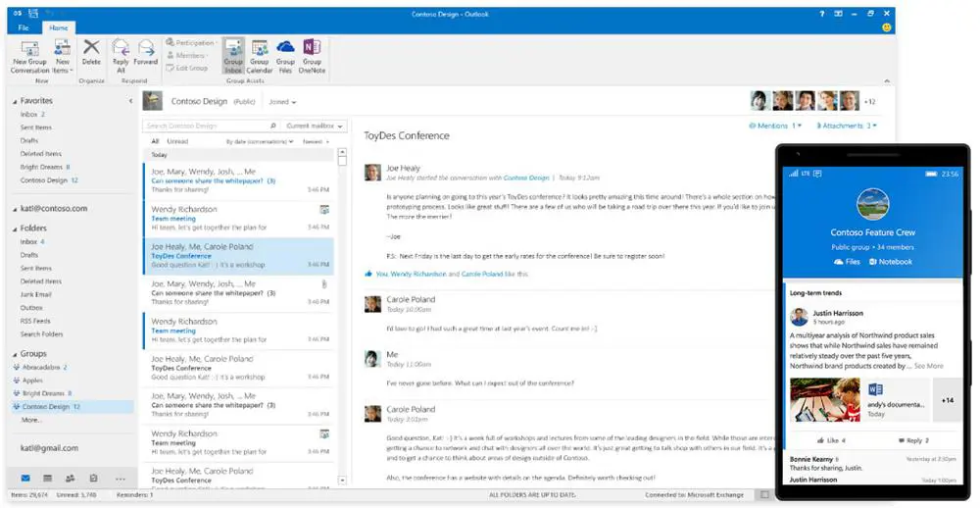Open more navigation options (three dots)
Viewport: 980px width, 508px height.
(120, 479)
